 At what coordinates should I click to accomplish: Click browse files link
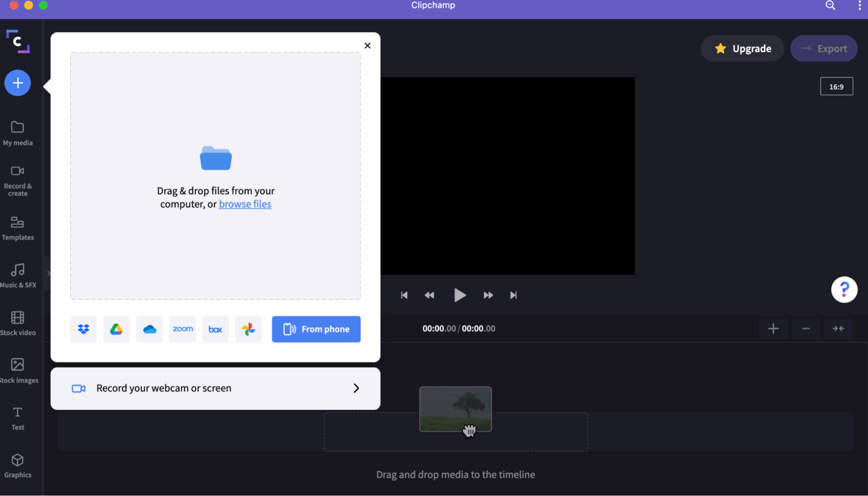245,204
